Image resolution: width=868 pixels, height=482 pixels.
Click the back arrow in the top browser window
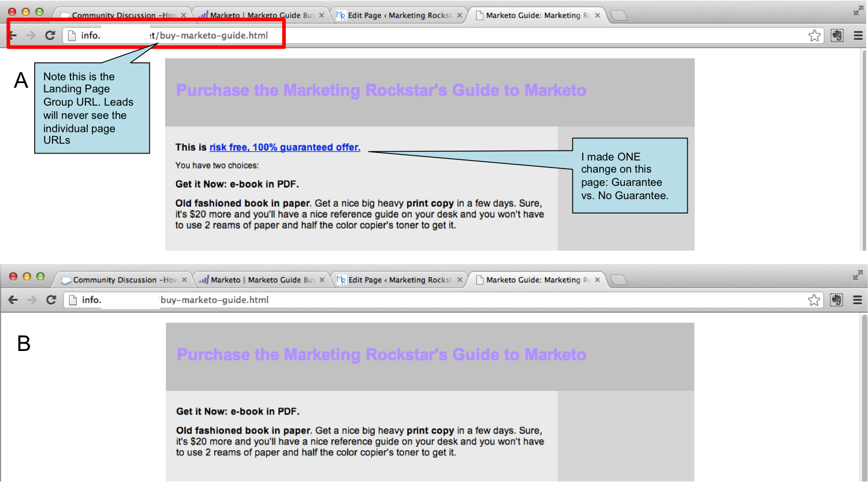(x=13, y=35)
